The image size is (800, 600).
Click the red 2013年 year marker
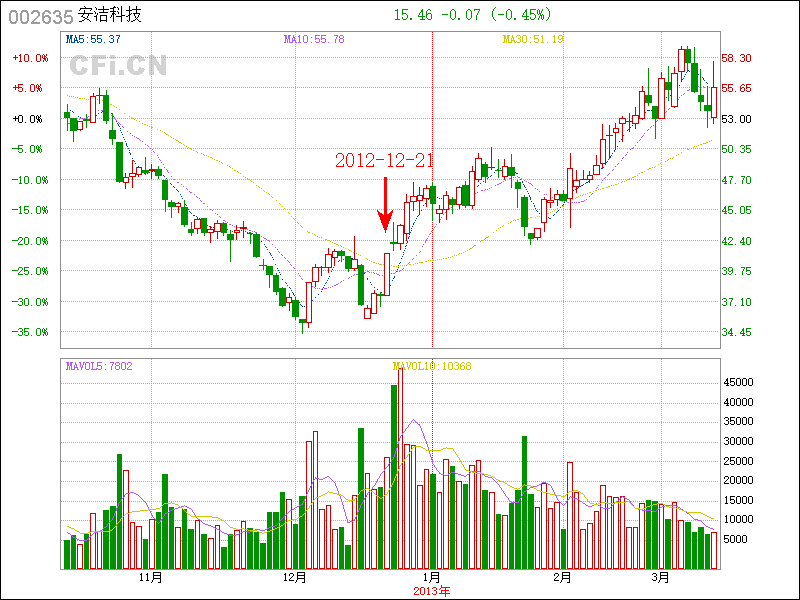pos(432,590)
